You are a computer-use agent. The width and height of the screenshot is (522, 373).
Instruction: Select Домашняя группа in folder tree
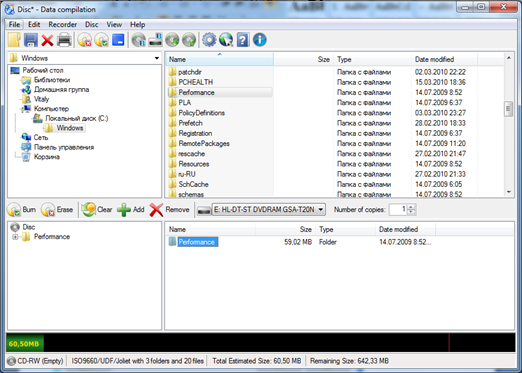coord(61,90)
